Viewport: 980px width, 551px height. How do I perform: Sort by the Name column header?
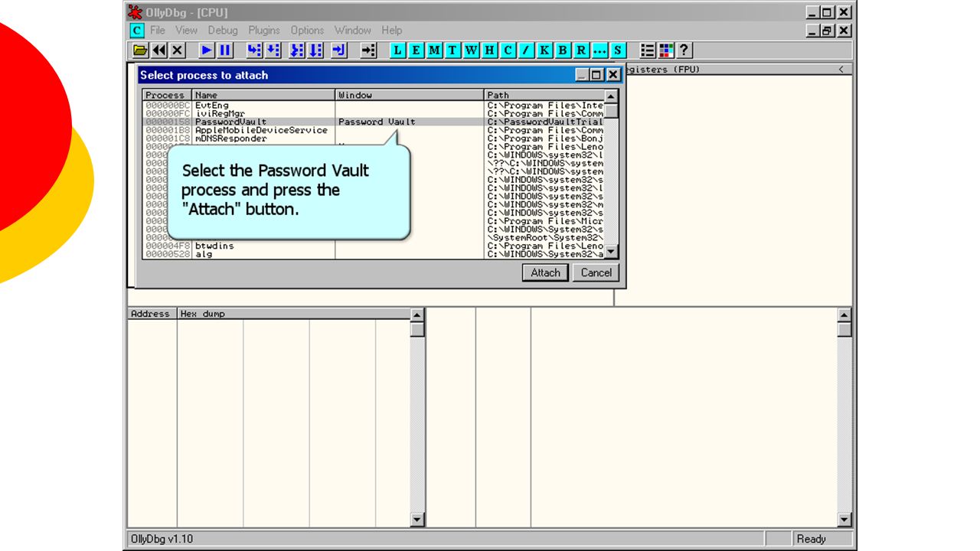(x=263, y=95)
